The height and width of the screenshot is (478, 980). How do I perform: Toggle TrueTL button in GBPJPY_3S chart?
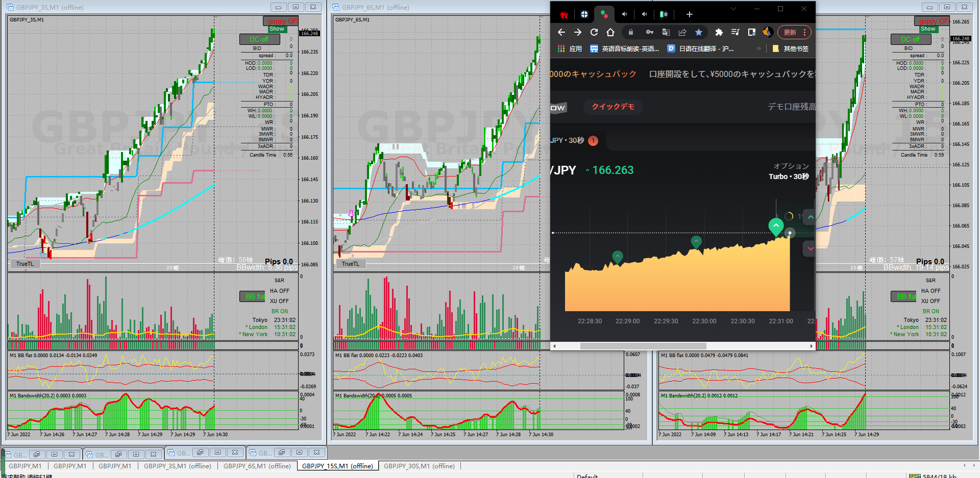24,264
